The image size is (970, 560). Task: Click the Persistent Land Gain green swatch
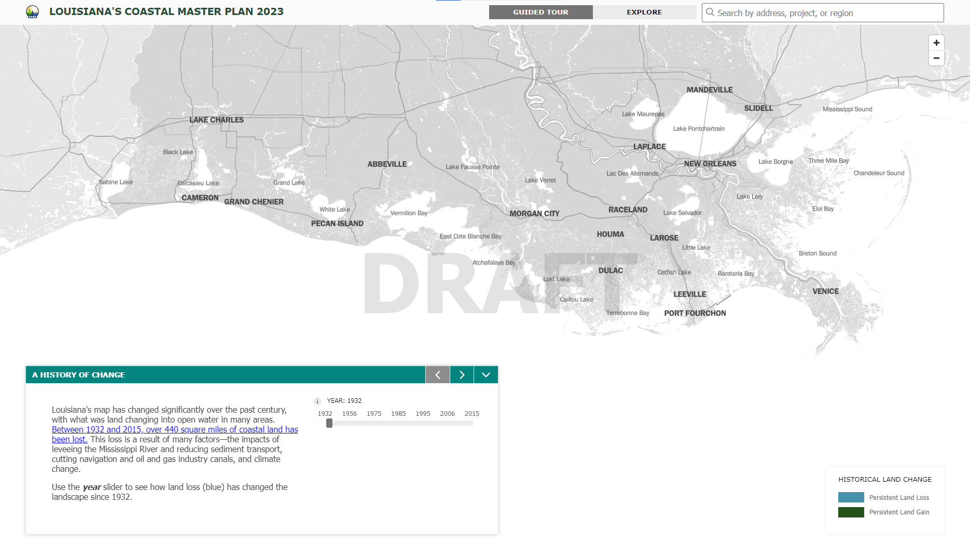(851, 512)
